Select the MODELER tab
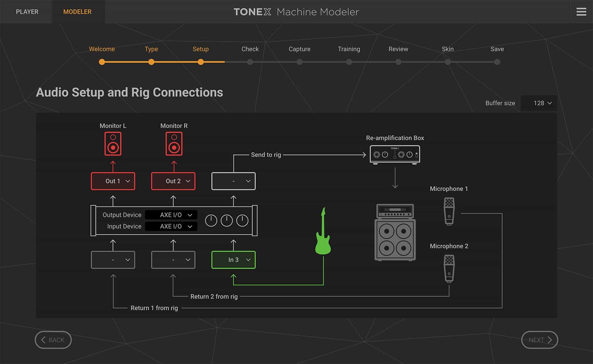The height and width of the screenshot is (364, 593). point(77,12)
